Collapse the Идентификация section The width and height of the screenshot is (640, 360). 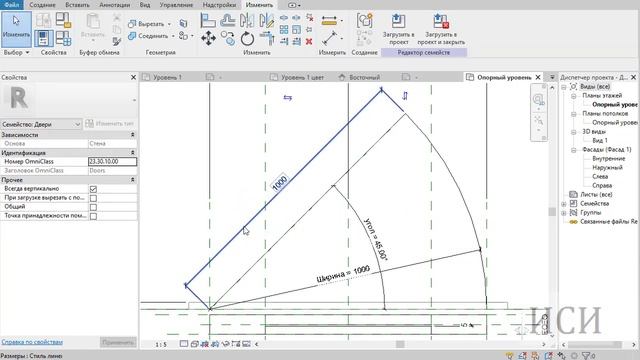[132, 153]
